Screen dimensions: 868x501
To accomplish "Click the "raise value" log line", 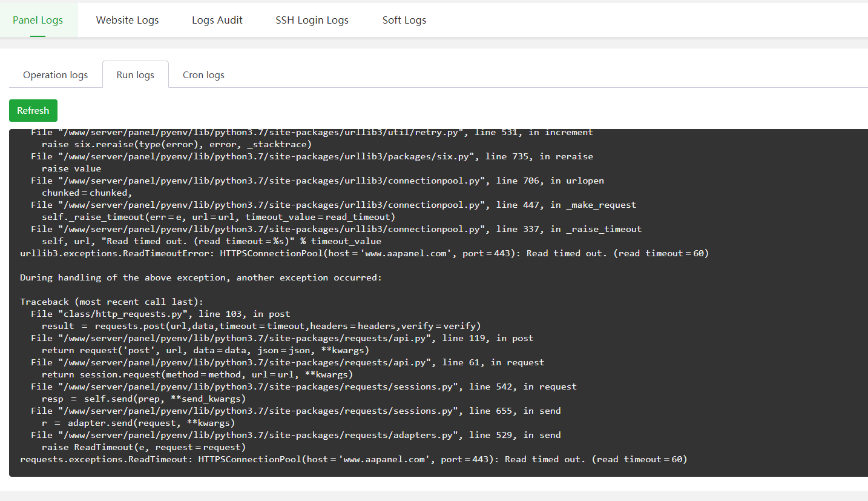I will coord(71,168).
